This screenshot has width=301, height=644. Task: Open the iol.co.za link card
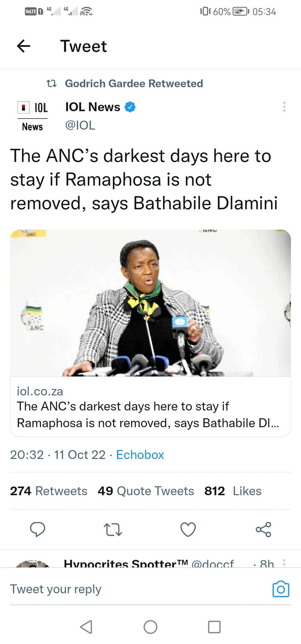150,407
